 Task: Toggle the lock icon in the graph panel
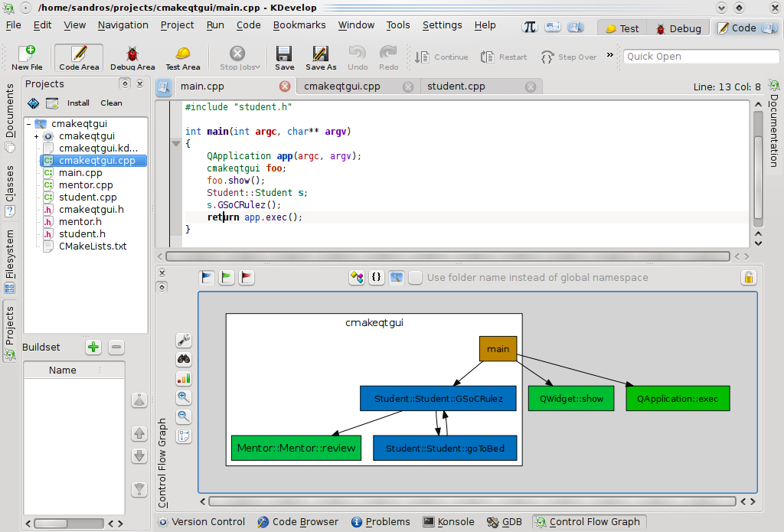pyautogui.click(x=748, y=279)
